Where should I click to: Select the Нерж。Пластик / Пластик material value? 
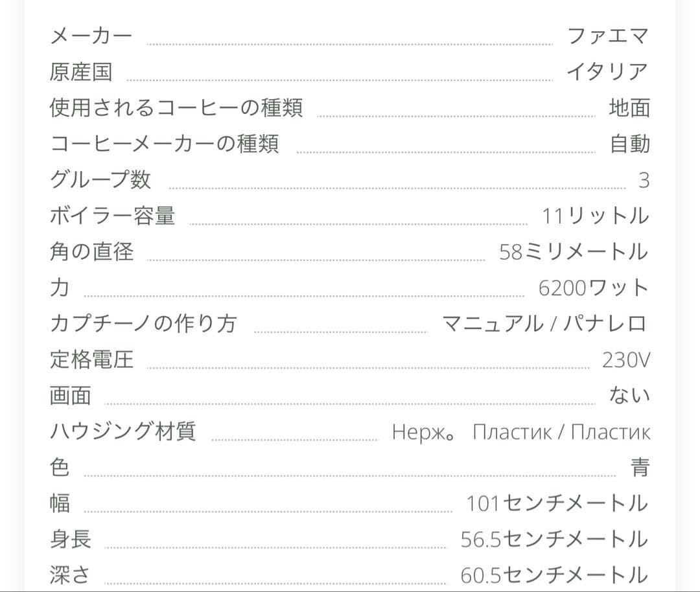pos(520,431)
